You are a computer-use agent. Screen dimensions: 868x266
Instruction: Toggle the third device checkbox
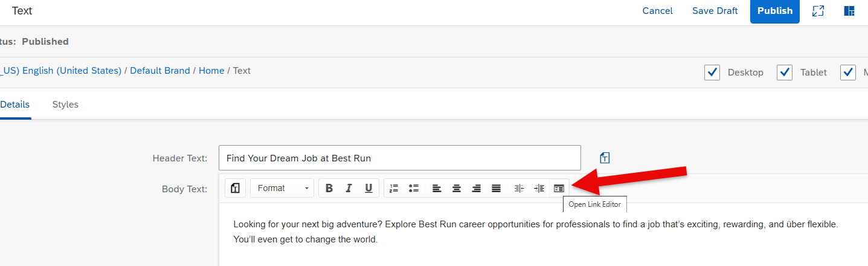[x=849, y=73]
